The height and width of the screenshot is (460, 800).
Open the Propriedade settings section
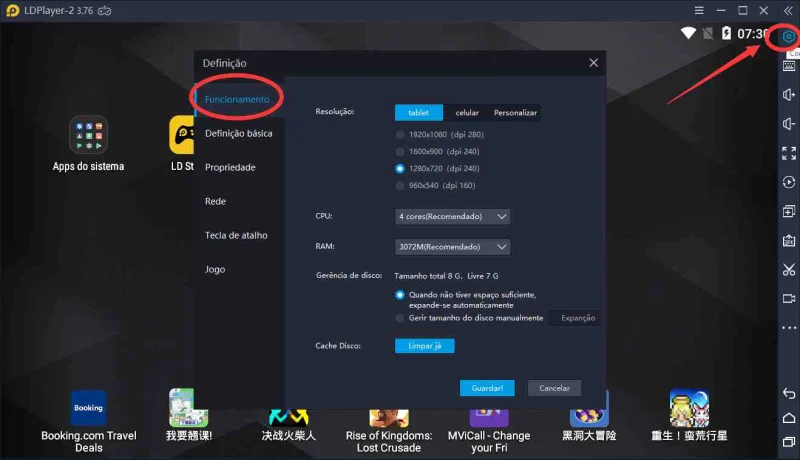(230, 167)
